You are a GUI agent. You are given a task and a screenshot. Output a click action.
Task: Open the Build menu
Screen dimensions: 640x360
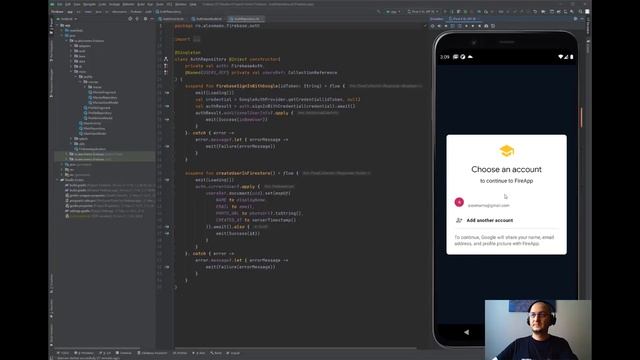click(x=140, y=4)
